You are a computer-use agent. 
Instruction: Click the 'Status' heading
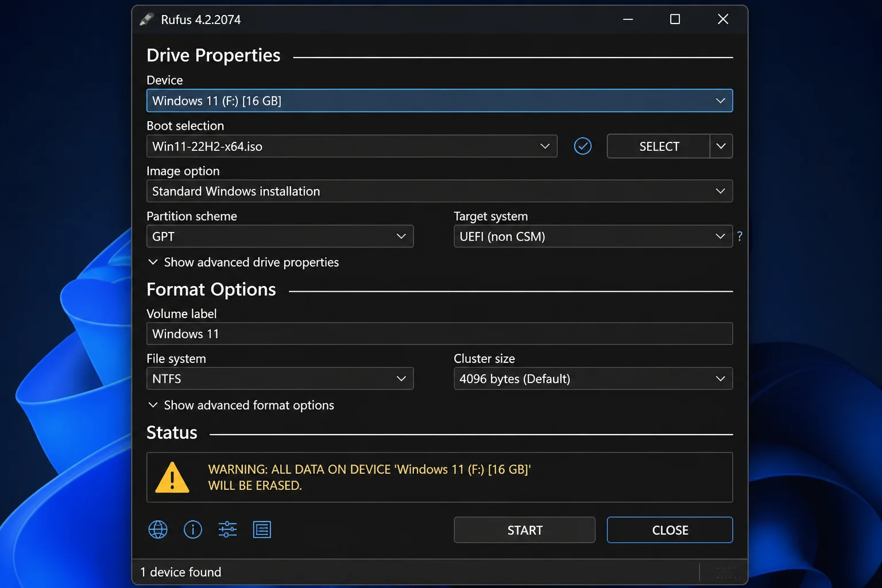pyautogui.click(x=172, y=432)
